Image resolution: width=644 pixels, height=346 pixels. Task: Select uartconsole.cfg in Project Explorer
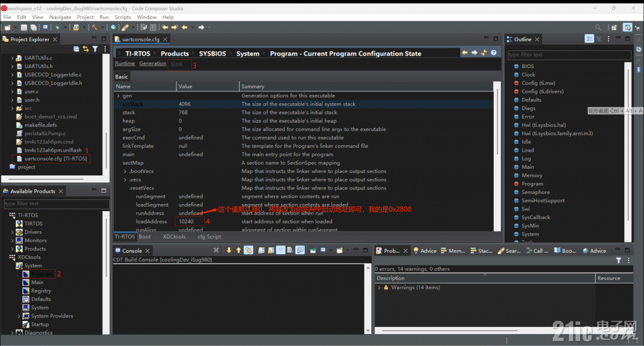pyautogui.click(x=55, y=159)
